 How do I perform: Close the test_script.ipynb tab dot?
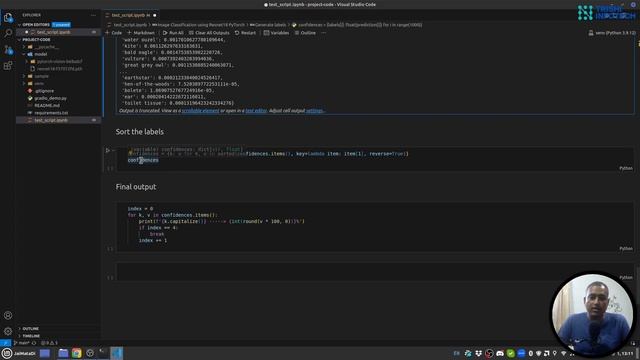(x=155, y=16)
